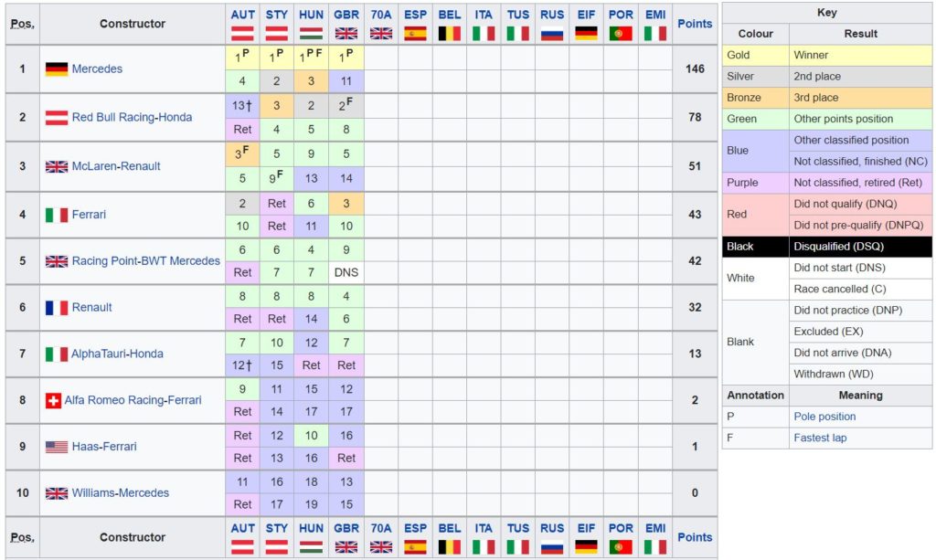Click the French flag beside Renault
Viewport: 936px width, 560px height.
coord(56,308)
